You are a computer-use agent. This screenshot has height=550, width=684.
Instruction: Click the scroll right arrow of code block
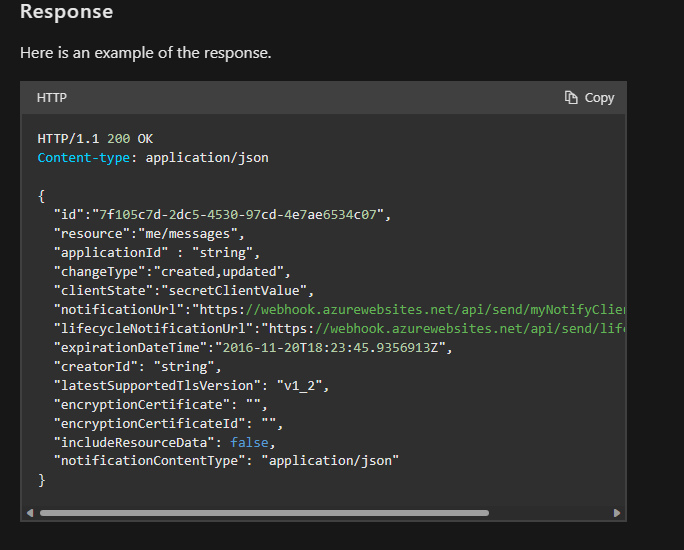[617, 513]
